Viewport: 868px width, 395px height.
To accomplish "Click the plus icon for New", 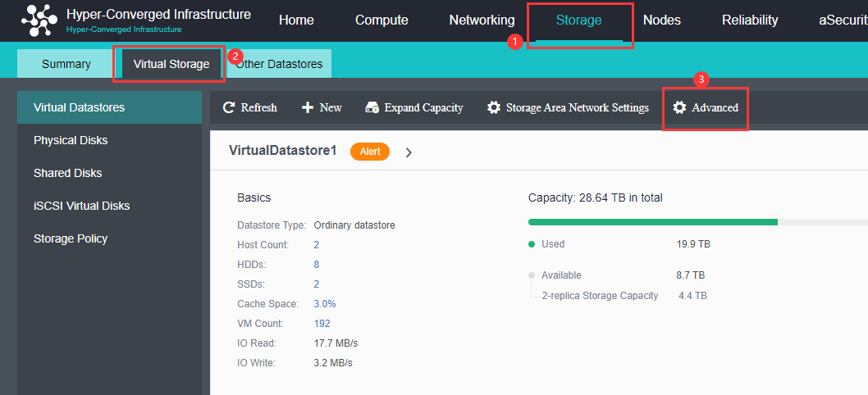I will (308, 107).
